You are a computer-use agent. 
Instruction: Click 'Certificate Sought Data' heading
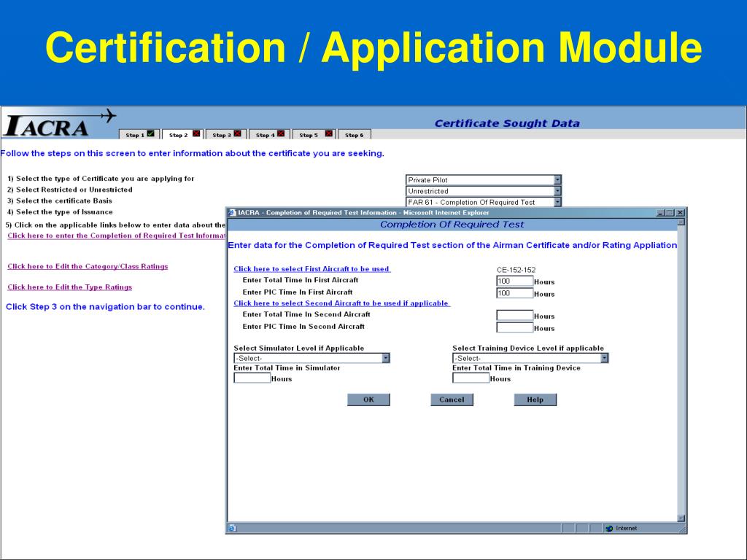[x=507, y=123]
